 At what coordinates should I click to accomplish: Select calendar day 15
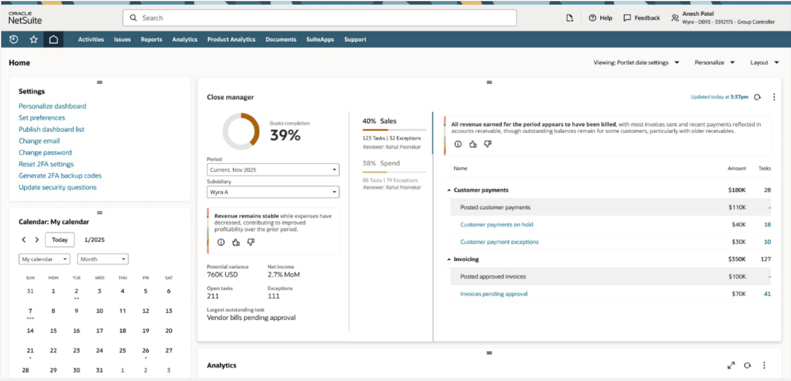[53, 331]
